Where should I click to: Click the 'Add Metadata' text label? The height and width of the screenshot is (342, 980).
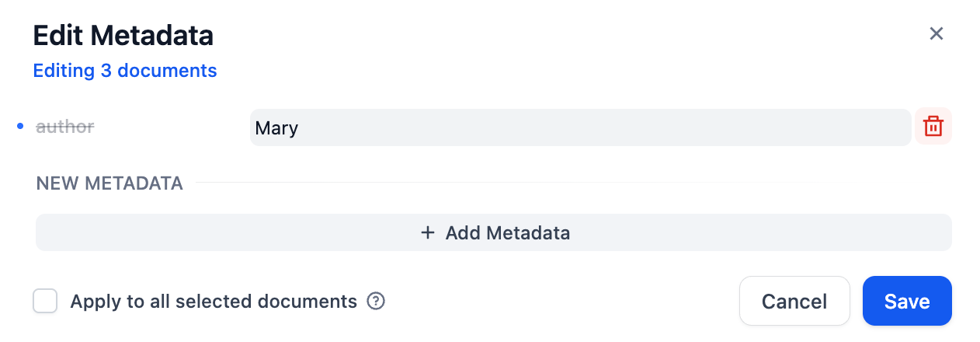pos(508,232)
